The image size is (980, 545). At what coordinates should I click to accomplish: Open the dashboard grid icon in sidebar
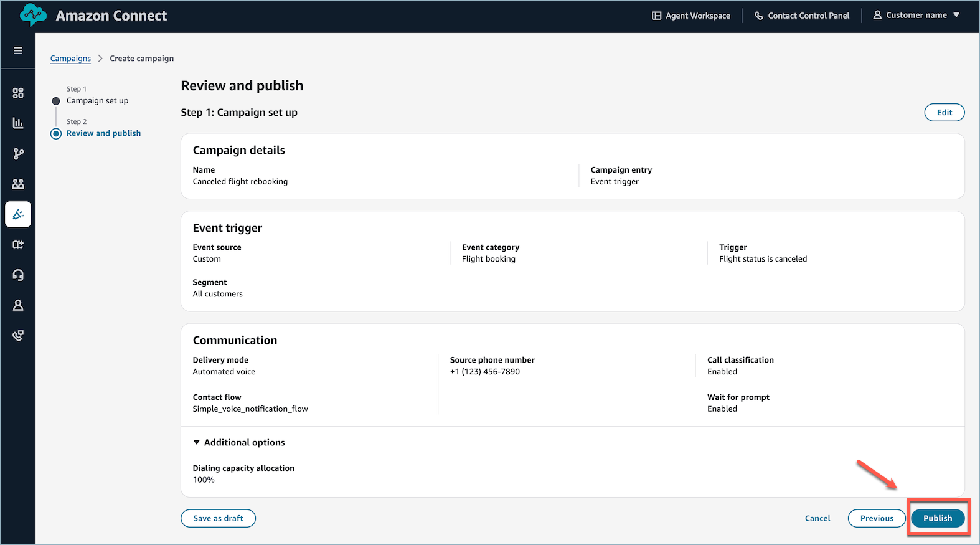point(18,93)
